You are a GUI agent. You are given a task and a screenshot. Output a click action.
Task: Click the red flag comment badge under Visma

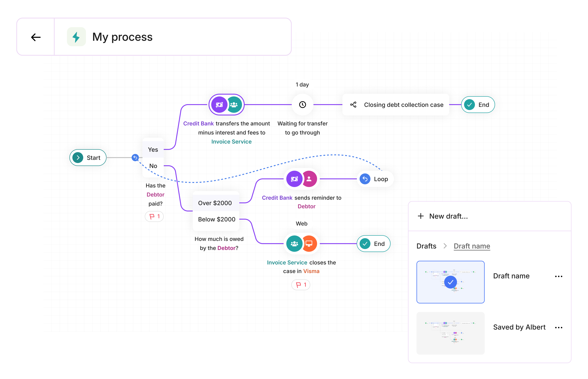(x=300, y=285)
